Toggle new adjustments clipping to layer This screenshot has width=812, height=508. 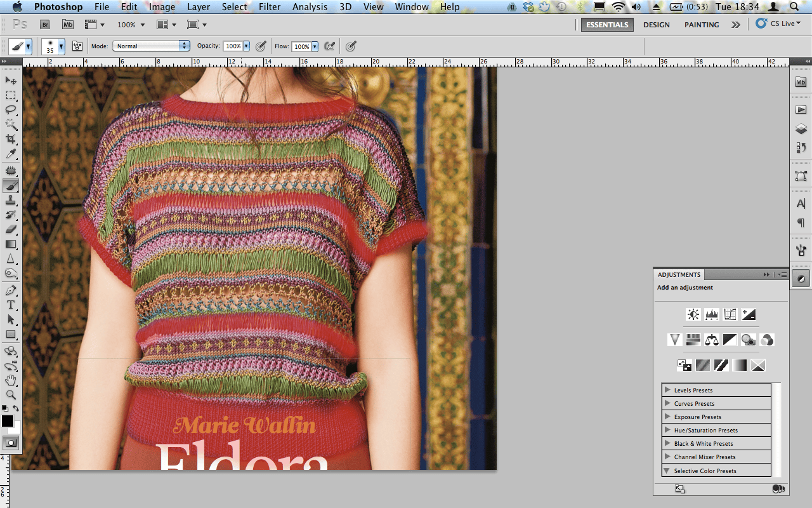click(778, 488)
